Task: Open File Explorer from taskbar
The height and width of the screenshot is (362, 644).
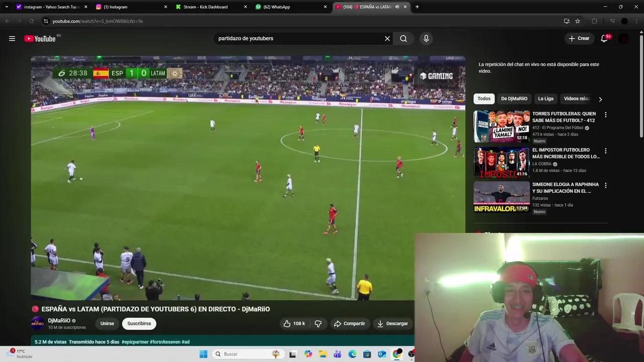Action: (x=323, y=354)
